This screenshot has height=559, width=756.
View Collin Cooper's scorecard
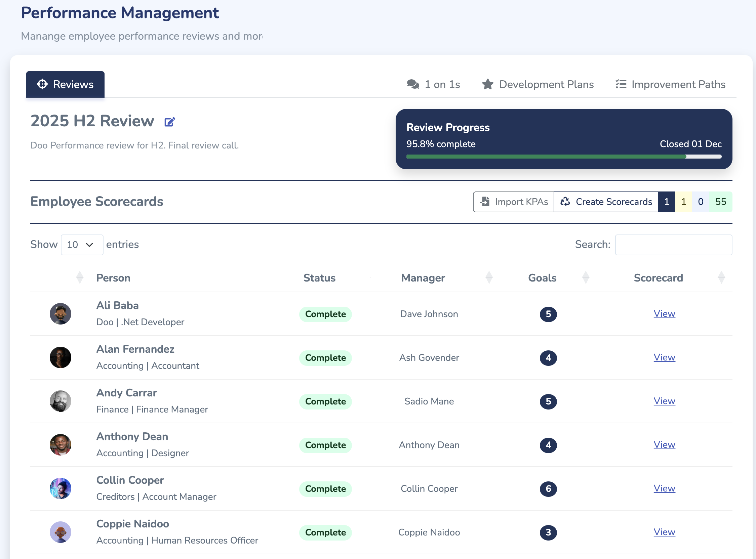point(664,488)
